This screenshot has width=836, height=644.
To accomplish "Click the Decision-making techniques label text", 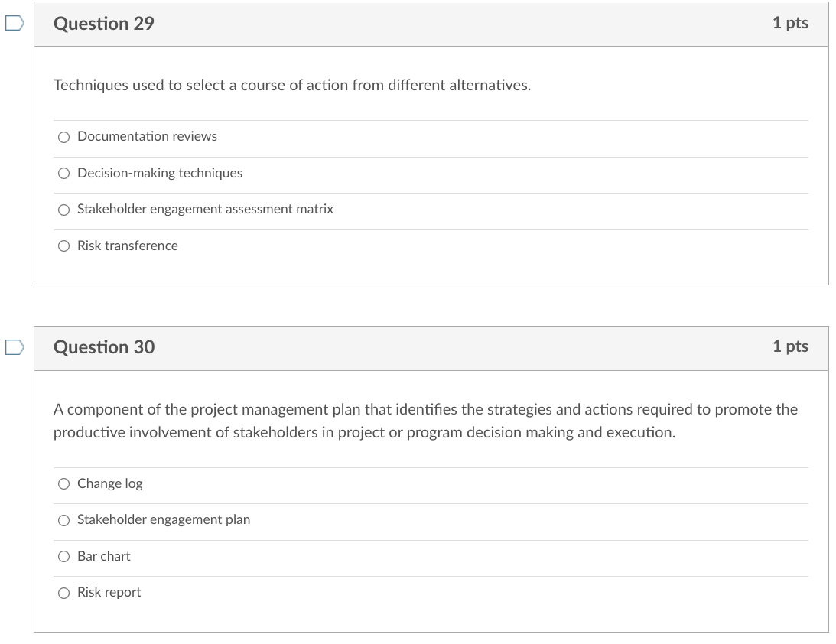I will click(159, 173).
